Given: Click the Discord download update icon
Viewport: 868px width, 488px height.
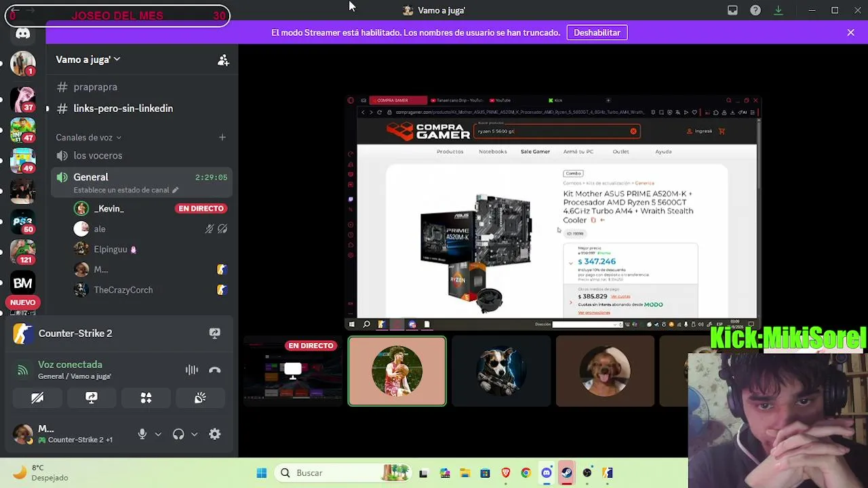Looking at the screenshot, I should coord(778,10).
